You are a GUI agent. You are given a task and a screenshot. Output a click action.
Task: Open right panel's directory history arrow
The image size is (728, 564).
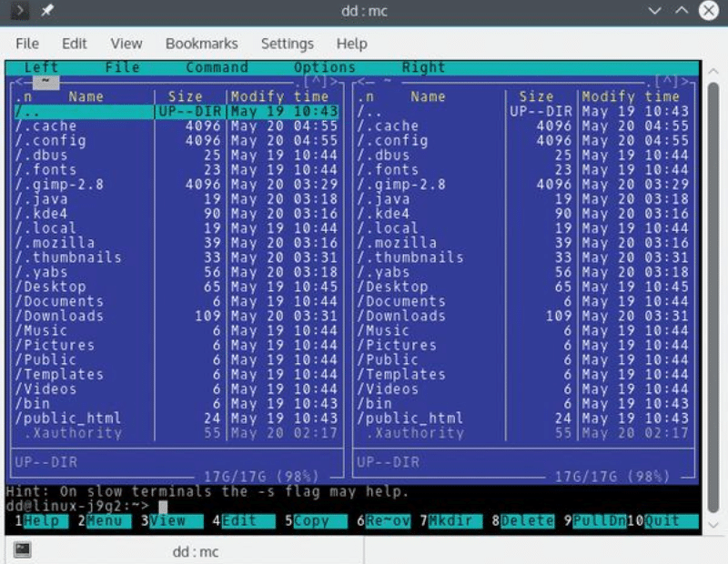tap(360, 80)
